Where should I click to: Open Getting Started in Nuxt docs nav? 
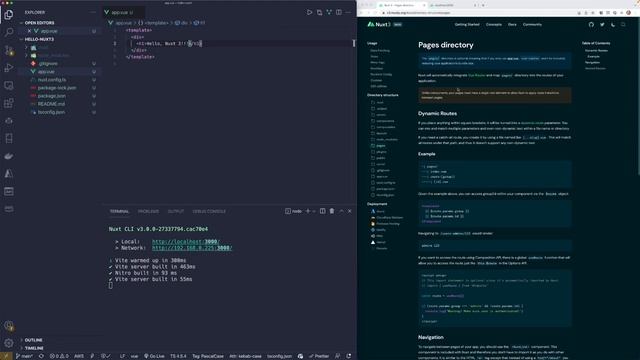[x=467, y=24]
